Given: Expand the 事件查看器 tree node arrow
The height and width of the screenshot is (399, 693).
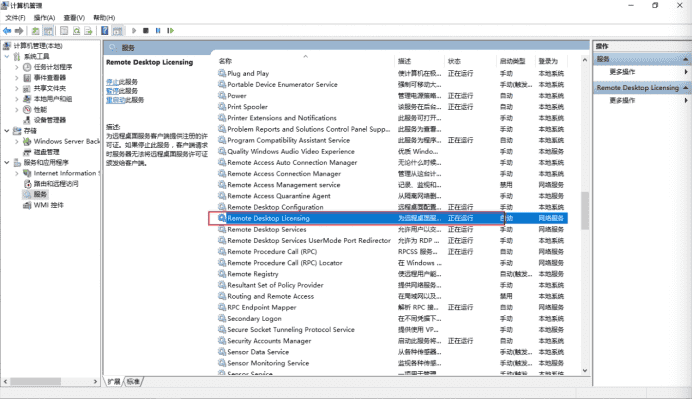Looking at the screenshot, I should point(17,78).
